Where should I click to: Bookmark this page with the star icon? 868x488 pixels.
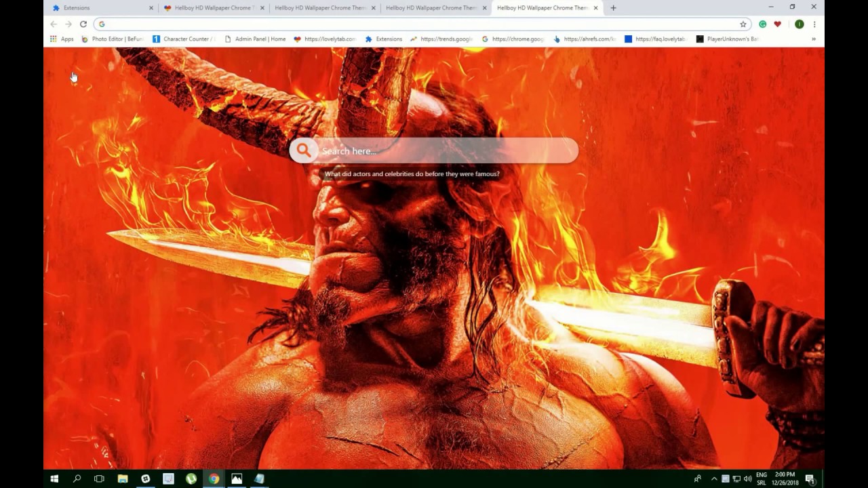point(743,24)
